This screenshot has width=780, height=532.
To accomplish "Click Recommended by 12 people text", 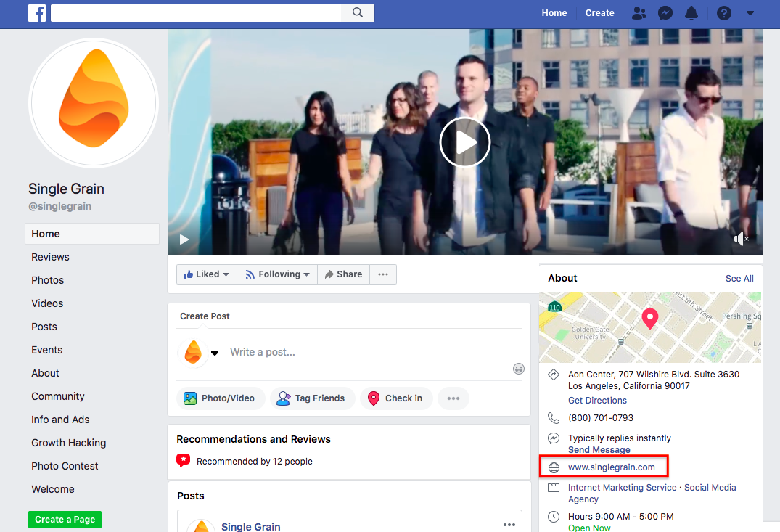I will (x=254, y=462).
